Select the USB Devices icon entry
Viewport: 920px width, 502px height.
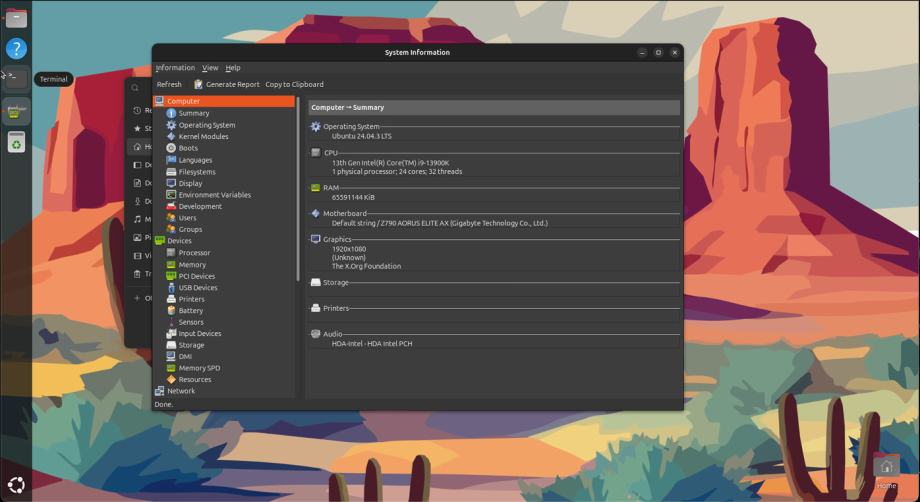171,287
